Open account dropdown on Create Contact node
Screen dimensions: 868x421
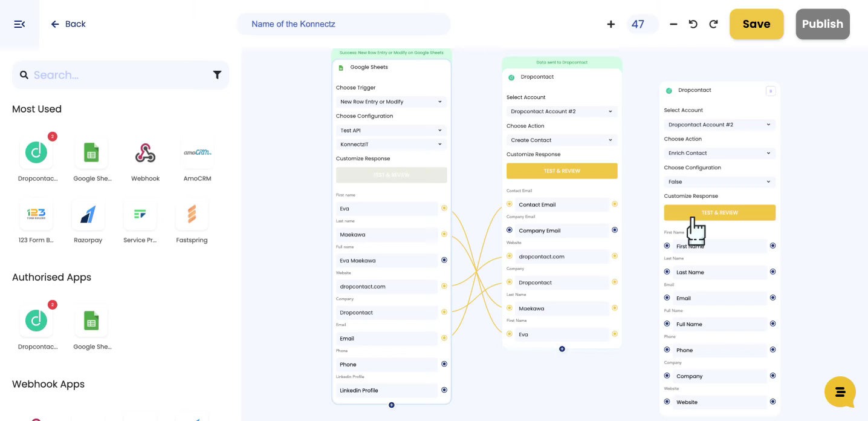pyautogui.click(x=562, y=111)
